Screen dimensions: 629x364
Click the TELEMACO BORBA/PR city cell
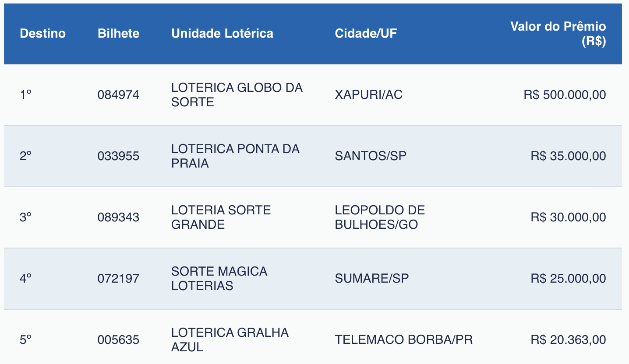coord(403,340)
